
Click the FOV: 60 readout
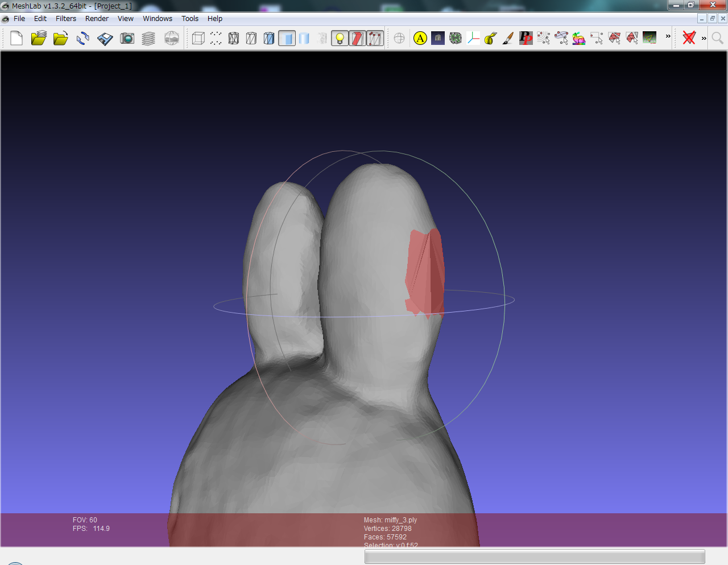[85, 520]
